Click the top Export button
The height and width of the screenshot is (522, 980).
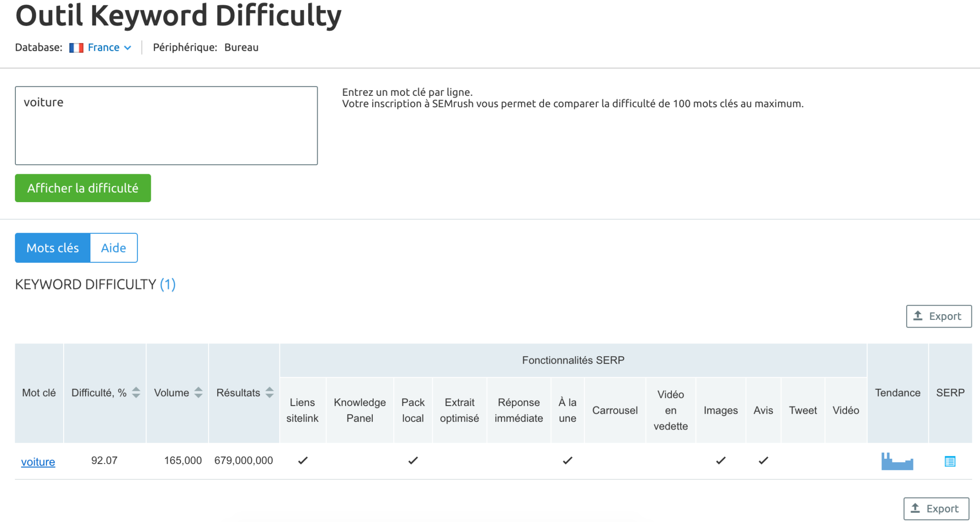[938, 317]
